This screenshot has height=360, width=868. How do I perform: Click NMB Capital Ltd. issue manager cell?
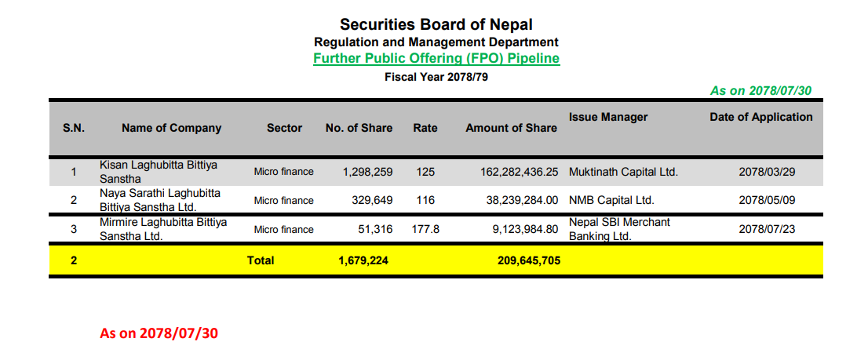tap(611, 200)
